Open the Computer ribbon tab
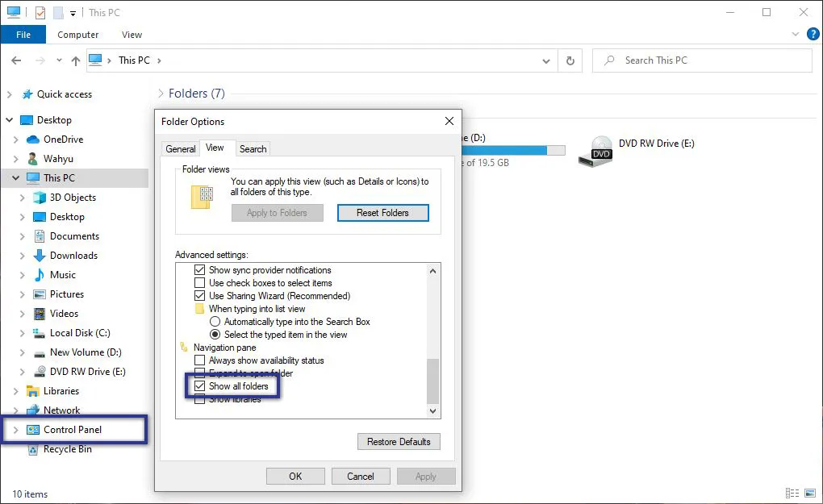823x504 pixels. [77, 34]
